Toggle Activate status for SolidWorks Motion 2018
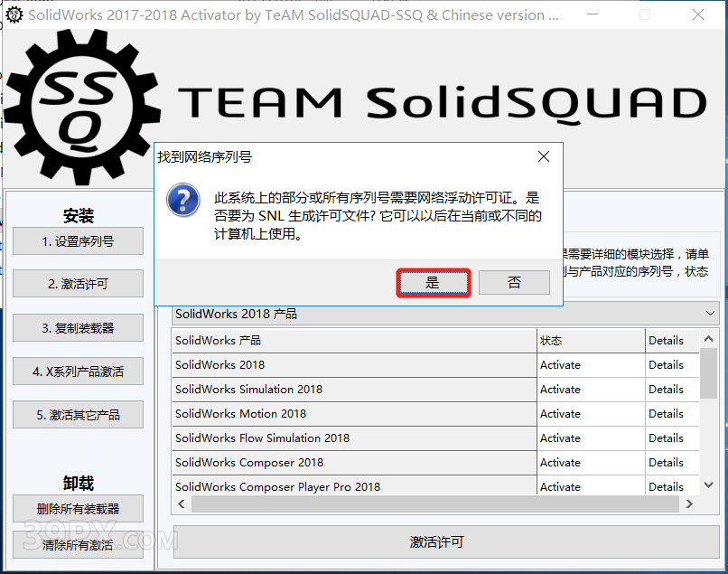The height and width of the screenshot is (574, 728). (560, 414)
